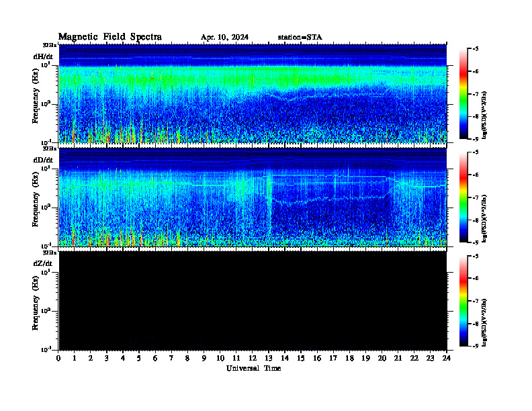Click the hour tick label "12" on time axis
532x411 pixels.
[253, 359]
